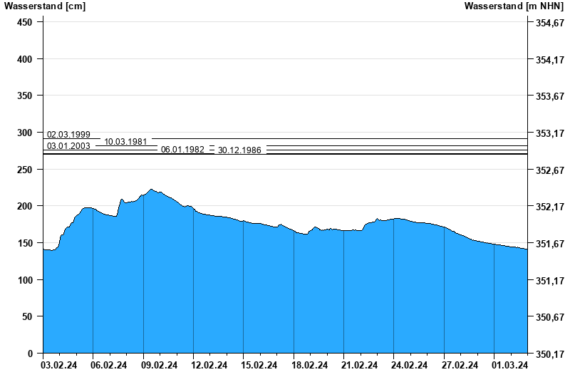Select the 150 value on the left axis

point(24,243)
